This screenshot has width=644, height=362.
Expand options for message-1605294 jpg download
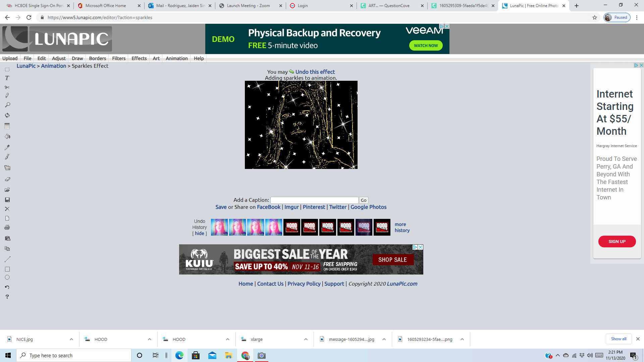[384, 339]
